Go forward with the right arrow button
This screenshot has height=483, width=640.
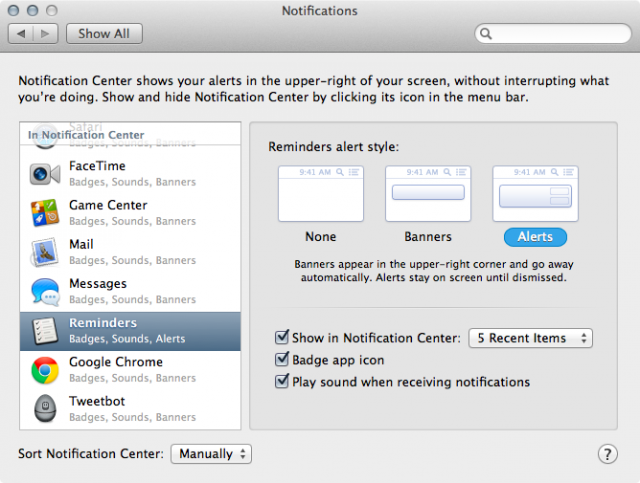(x=45, y=33)
